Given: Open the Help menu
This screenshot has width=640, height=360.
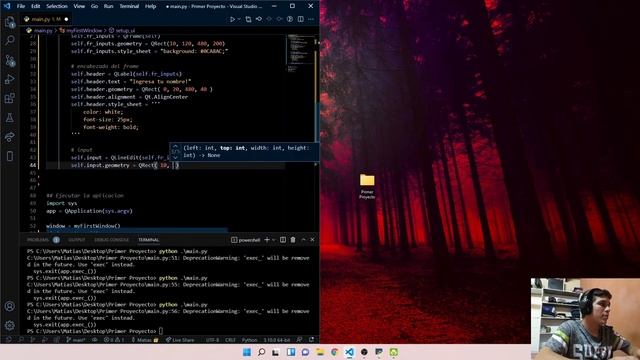Looking at the screenshot, I should [151, 6].
